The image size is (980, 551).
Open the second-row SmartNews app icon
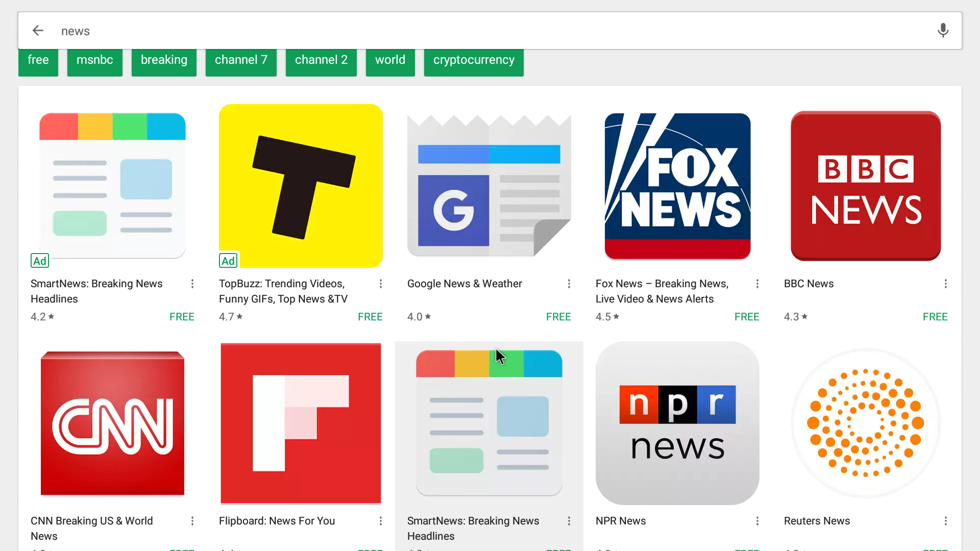pos(489,423)
